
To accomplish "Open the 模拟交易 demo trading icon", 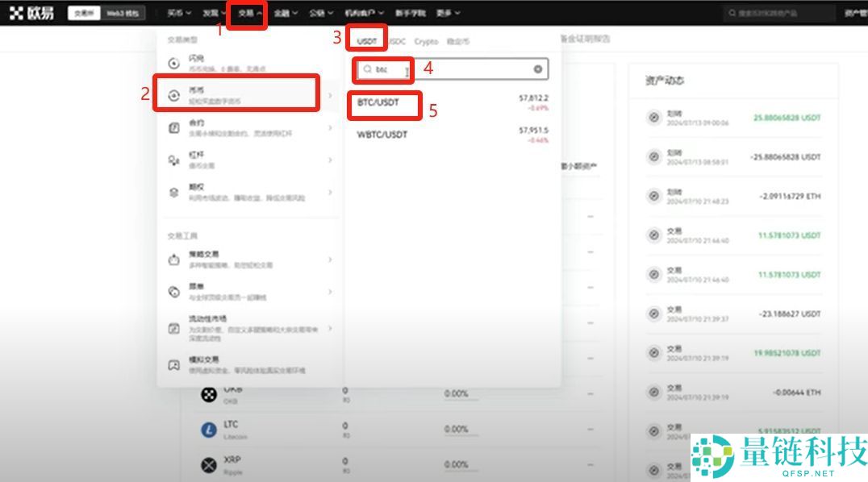I will point(173,364).
